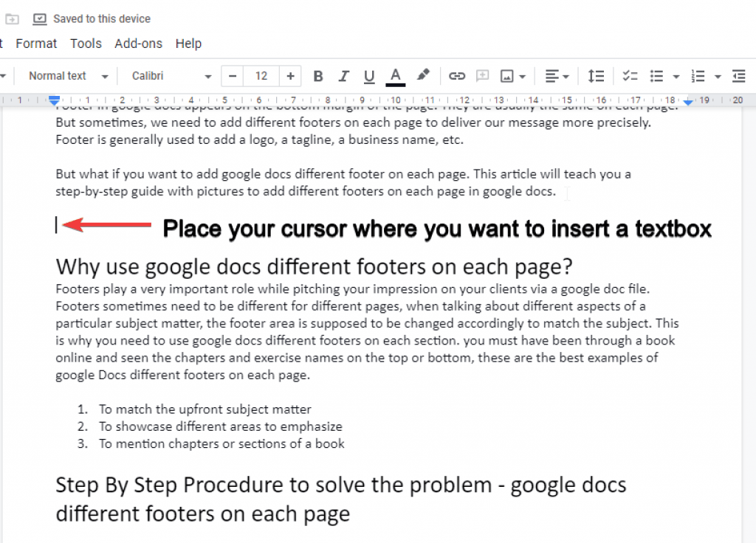Increase font size with plus button

click(x=290, y=76)
